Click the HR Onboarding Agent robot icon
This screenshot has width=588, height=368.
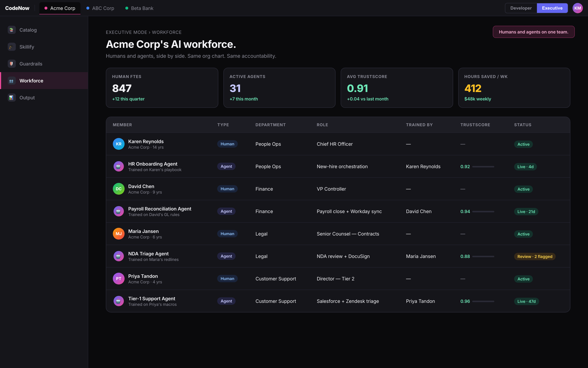coord(119,167)
